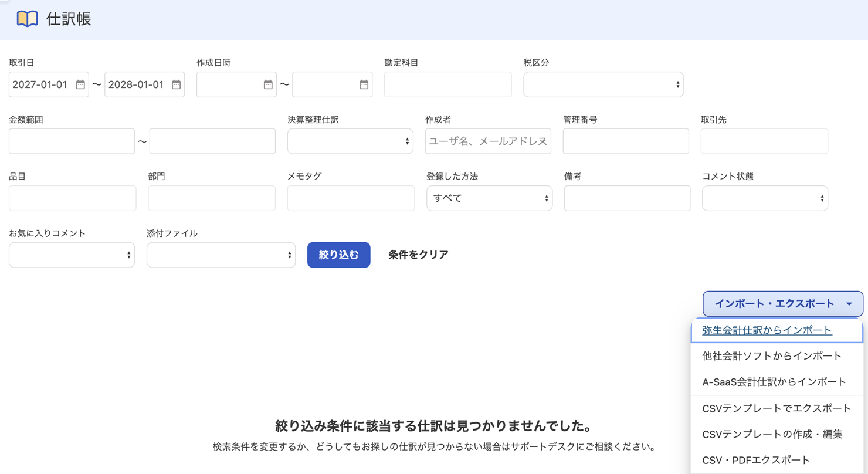Click the 絞り込む filter button
Image resolution: width=868 pixels, height=474 pixels.
click(x=338, y=255)
